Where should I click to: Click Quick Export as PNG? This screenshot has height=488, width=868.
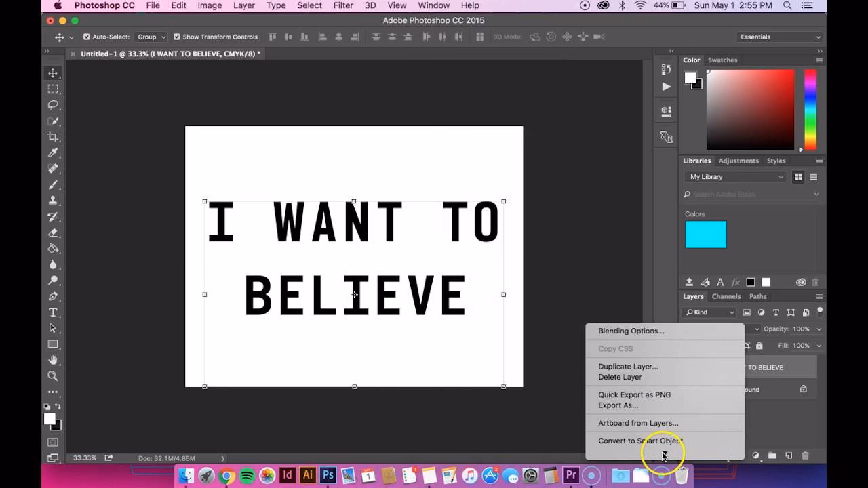633,394
